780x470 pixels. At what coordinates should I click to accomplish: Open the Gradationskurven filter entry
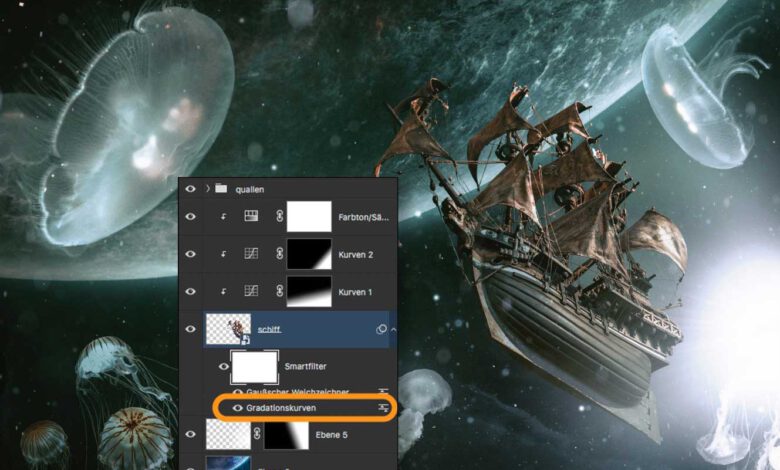click(281, 408)
